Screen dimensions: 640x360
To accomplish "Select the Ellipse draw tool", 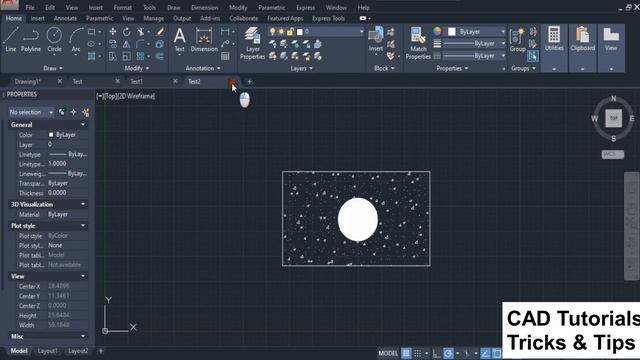I will point(91,44).
